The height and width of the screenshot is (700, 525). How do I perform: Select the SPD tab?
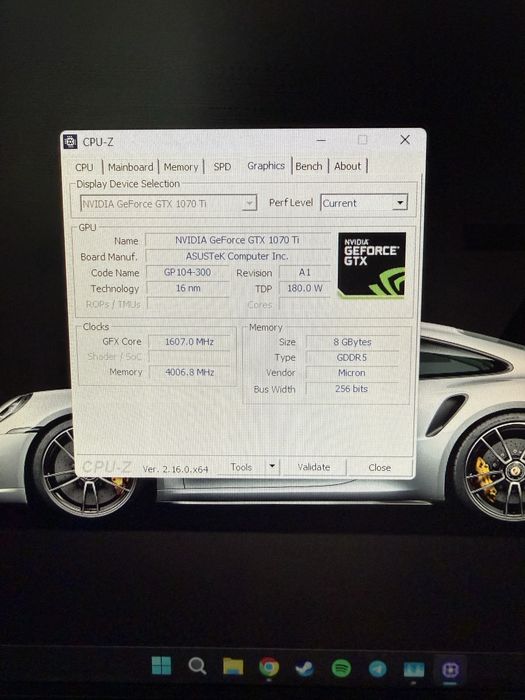[222, 167]
